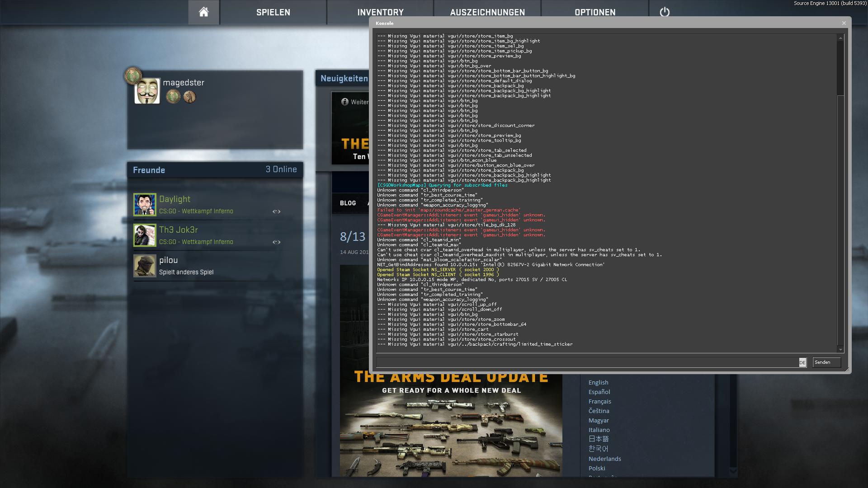868x488 pixels.
Task: Click Th3 Jok3r's status "CS:GO - Wettkampf Inferno"
Action: point(196,242)
